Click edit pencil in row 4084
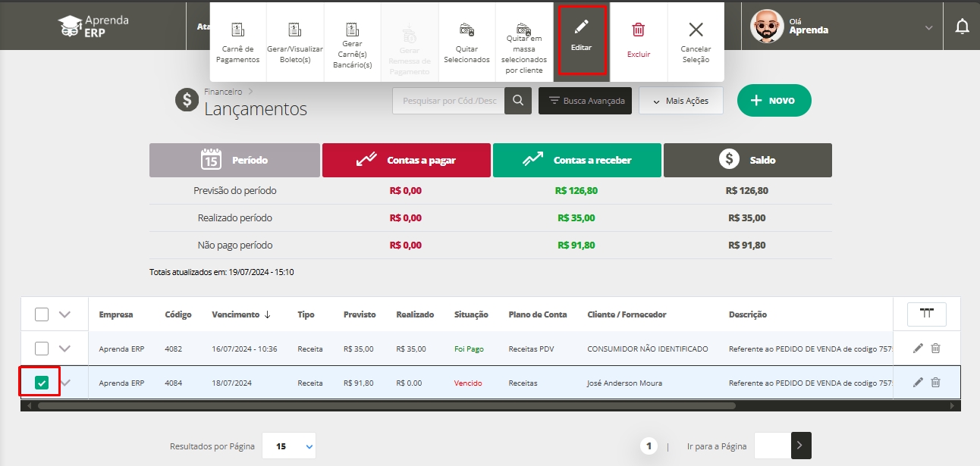 point(918,383)
